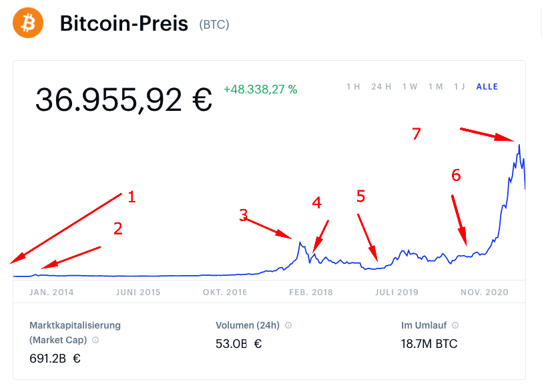Click the 691.2B € market cap value
This screenshot has height=392, width=542.
[x=55, y=359]
